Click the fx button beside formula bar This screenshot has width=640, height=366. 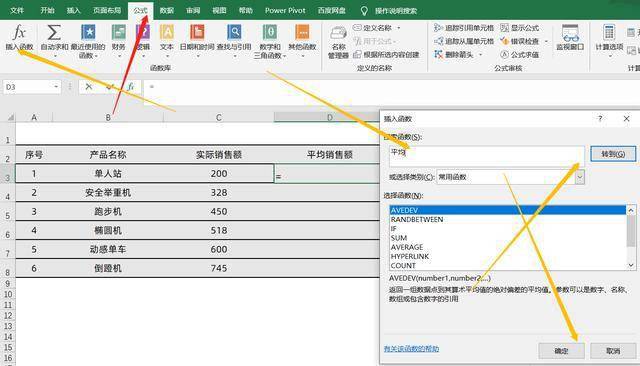pos(131,87)
